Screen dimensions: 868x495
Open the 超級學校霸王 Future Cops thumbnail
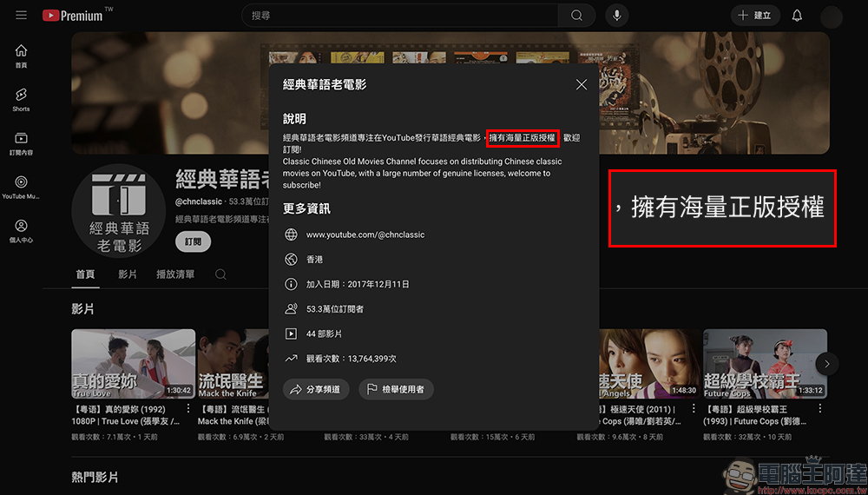pos(765,364)
